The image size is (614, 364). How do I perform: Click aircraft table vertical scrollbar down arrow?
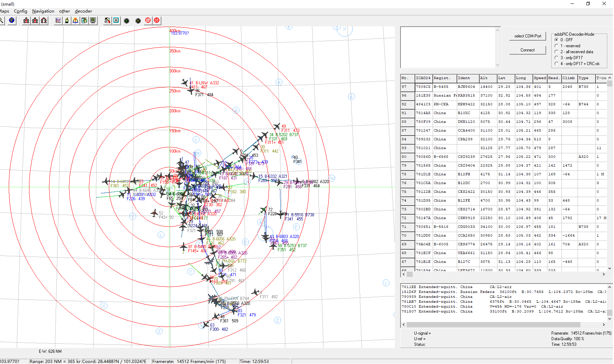(x=610, y=268)
